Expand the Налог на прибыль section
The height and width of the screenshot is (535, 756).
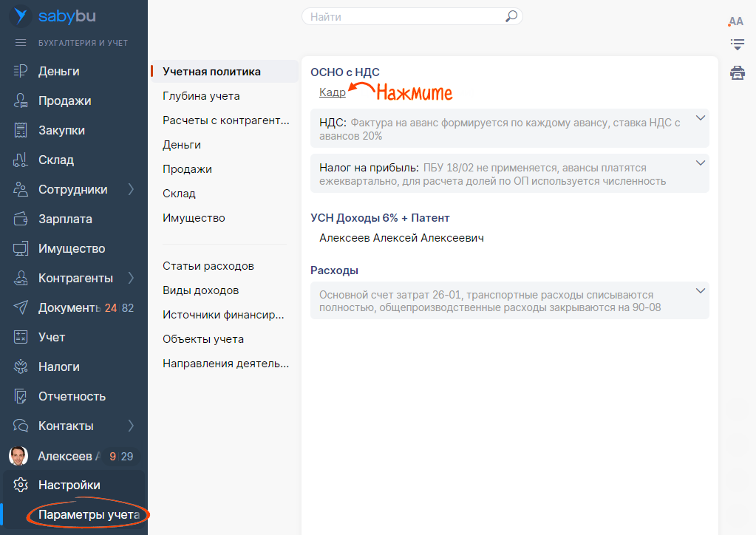(x=701, y=163)
